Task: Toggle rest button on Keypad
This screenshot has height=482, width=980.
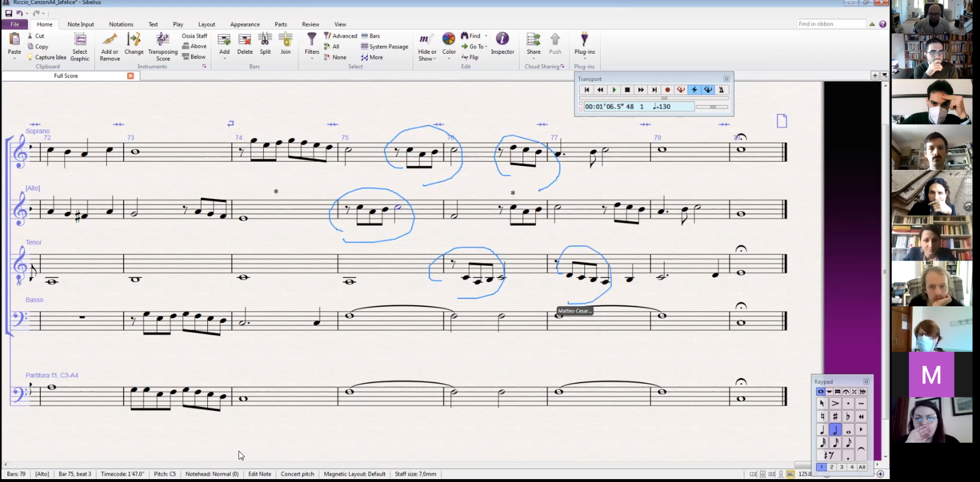Action: tap(829, 455)
